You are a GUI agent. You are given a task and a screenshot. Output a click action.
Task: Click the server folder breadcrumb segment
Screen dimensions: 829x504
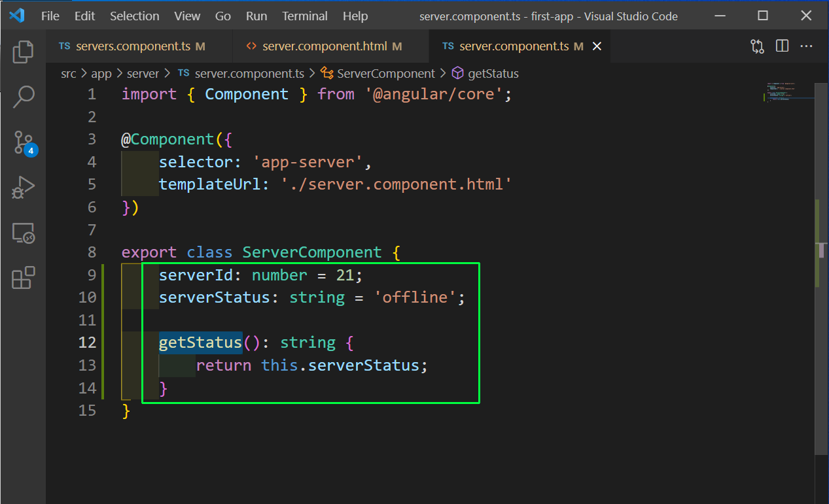tap(143, 74)
